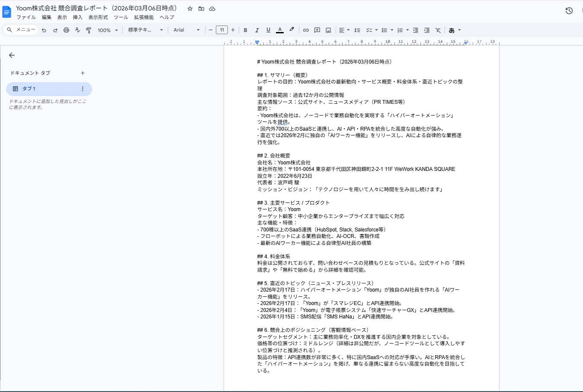Click the line "会社名：Yoom株式会社"

click(284, 163)
